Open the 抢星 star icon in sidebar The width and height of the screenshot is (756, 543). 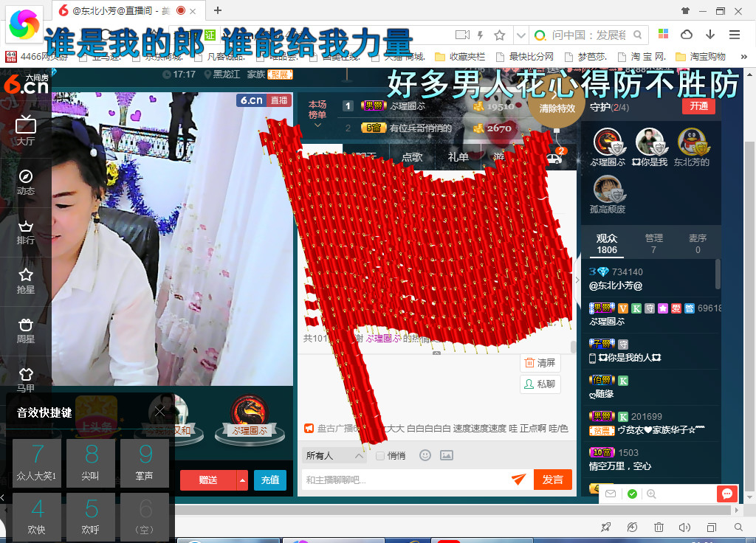pos(26,281)
